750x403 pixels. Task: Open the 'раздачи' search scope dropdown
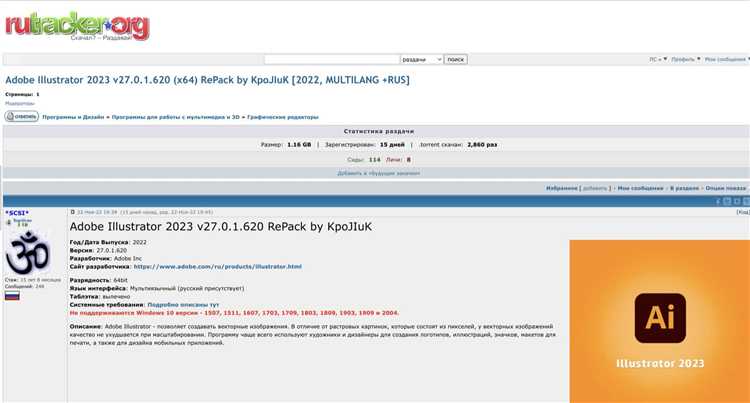(421, 59)
